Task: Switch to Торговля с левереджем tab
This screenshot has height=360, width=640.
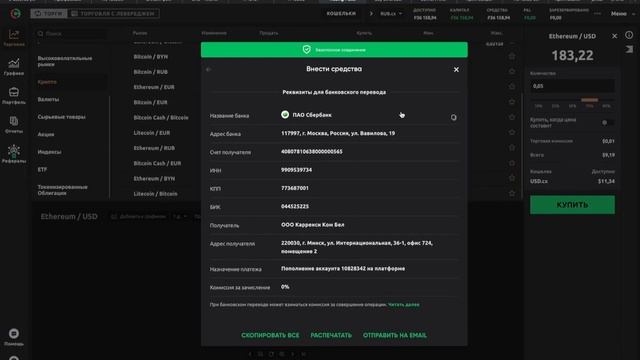Action: tap(113, 13)
